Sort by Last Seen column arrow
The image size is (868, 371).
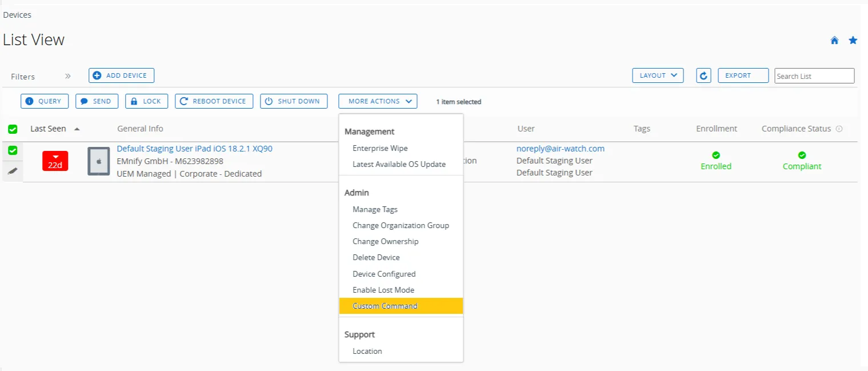click(x=77, y=129)
